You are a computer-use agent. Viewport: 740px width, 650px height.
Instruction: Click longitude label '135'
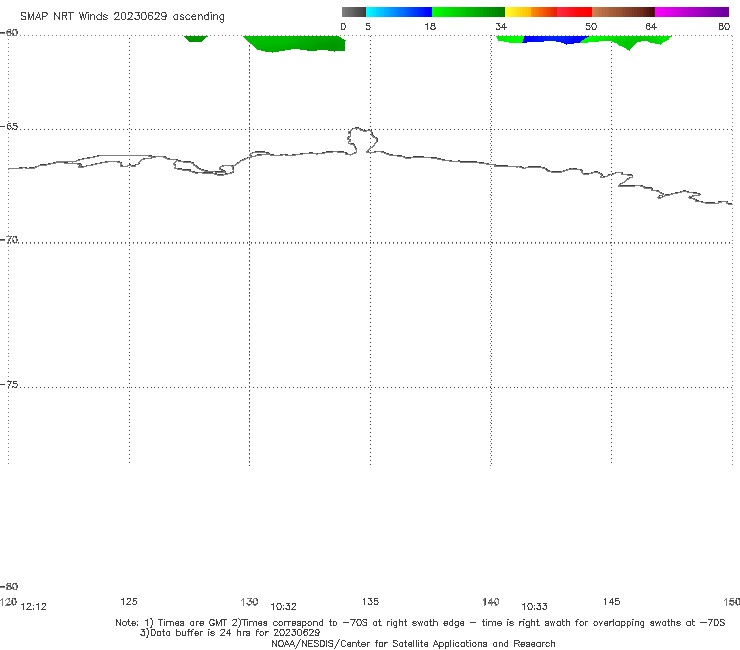370,601
